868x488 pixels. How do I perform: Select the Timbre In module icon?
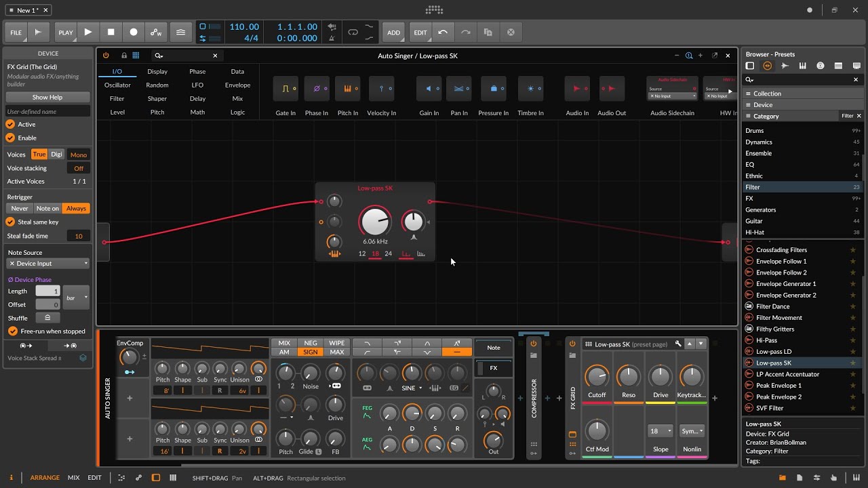click(x=530, y=89)
